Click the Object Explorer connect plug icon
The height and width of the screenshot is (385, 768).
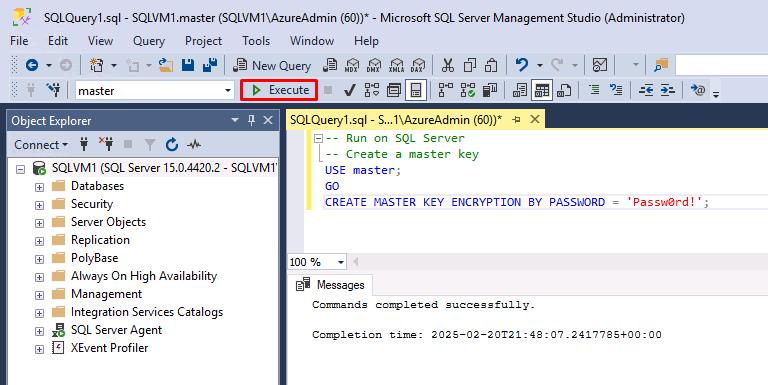coord(84,144)
